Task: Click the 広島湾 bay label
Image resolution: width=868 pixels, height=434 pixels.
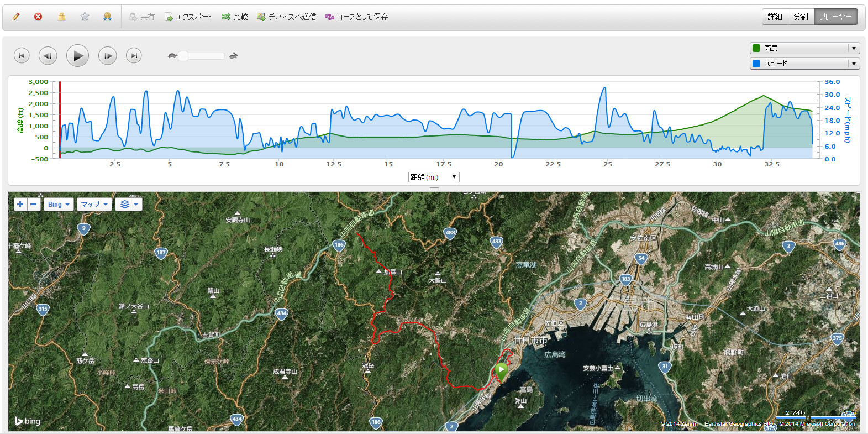Action: [555, 354]
